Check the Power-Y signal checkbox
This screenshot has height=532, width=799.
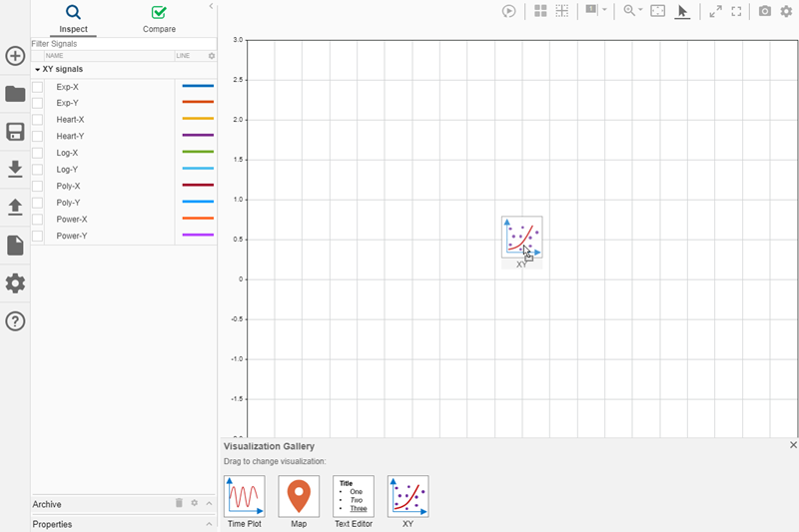tap(37, 236)
